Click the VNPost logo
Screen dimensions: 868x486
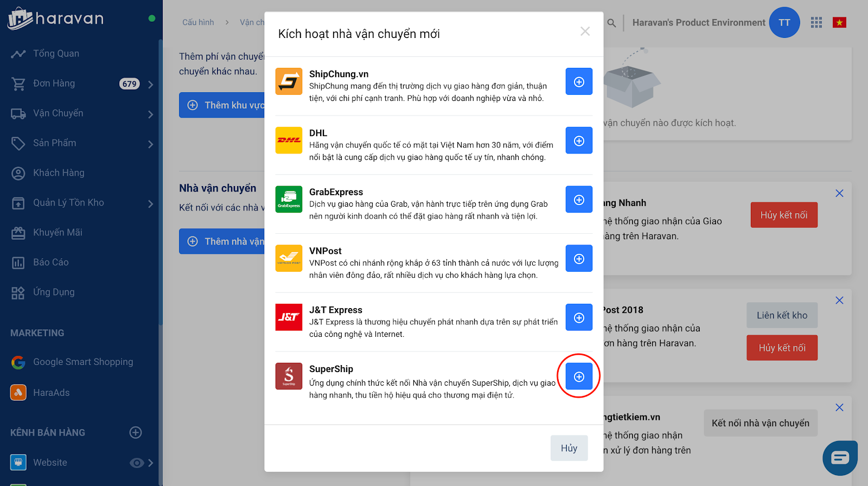pyautogui.click(x=289, y=259)
